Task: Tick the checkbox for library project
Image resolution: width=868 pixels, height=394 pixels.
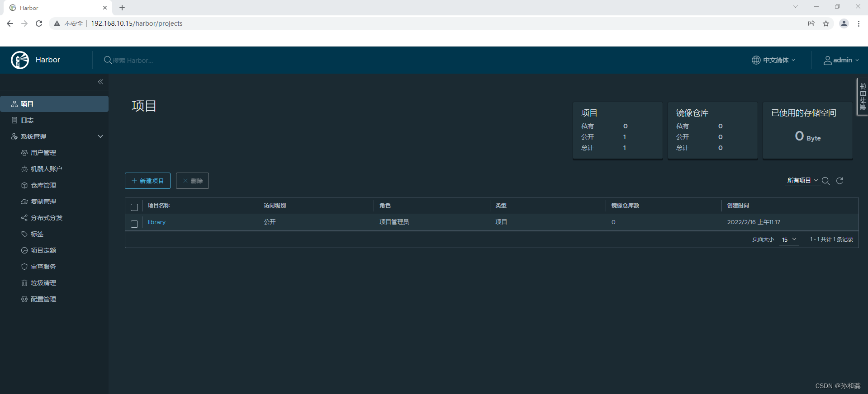Action: point(134,224)
